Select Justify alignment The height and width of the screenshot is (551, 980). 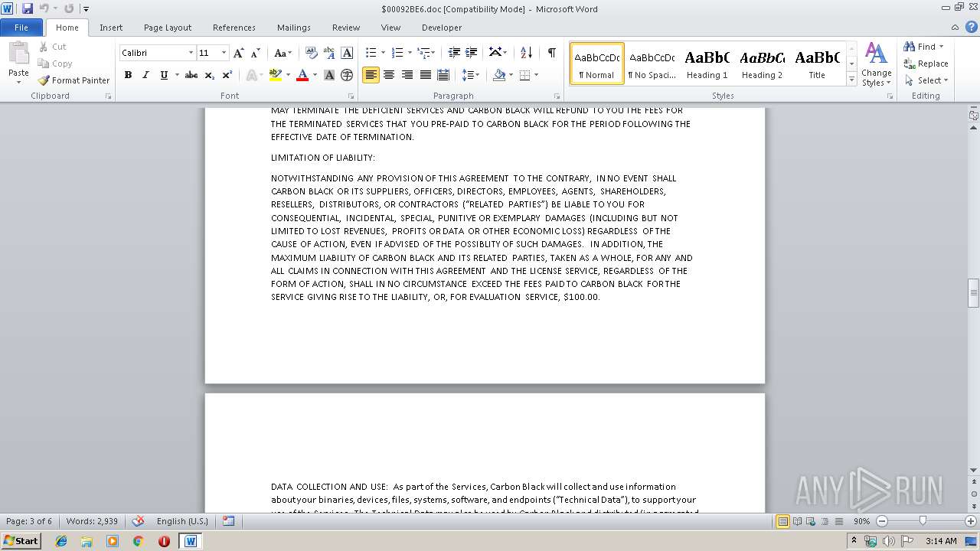coord(426,75)
